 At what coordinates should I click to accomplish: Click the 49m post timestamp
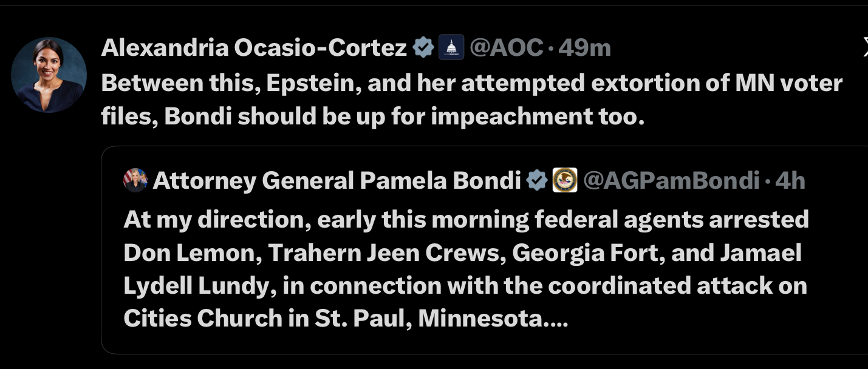coord(584,48)
